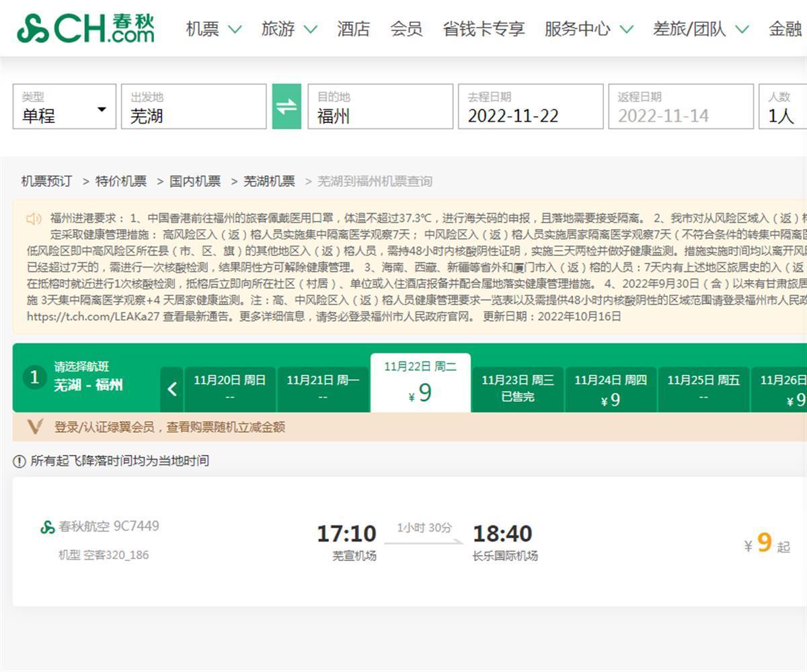Click the 去程日期 departure date field
Viewport: 807px width, 672px height.
pos(530,107)
